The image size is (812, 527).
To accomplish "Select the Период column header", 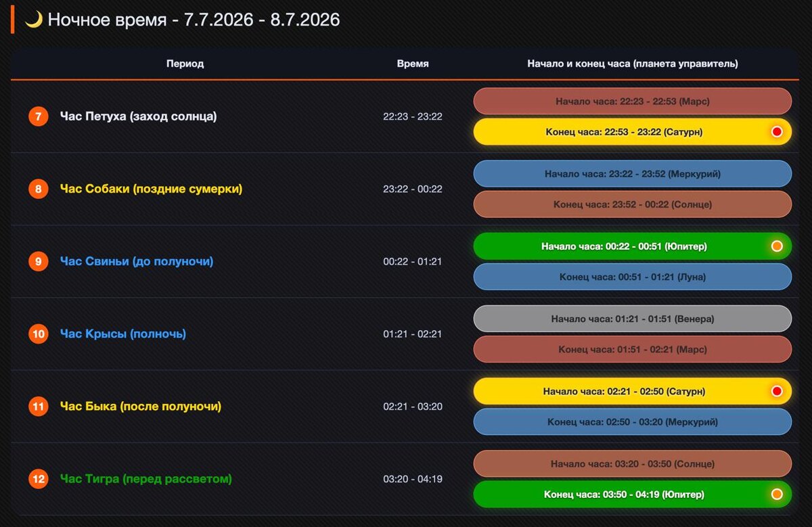I will coord(185,64).
